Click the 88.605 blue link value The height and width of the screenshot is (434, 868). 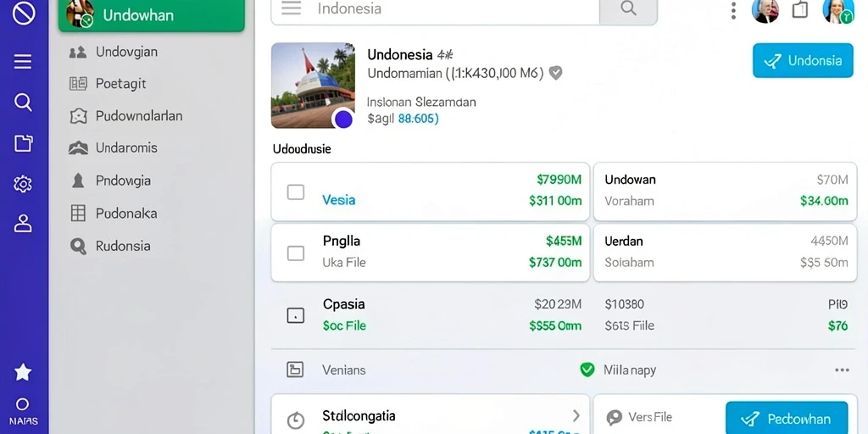pyautogui.click(x=419, y=119)
